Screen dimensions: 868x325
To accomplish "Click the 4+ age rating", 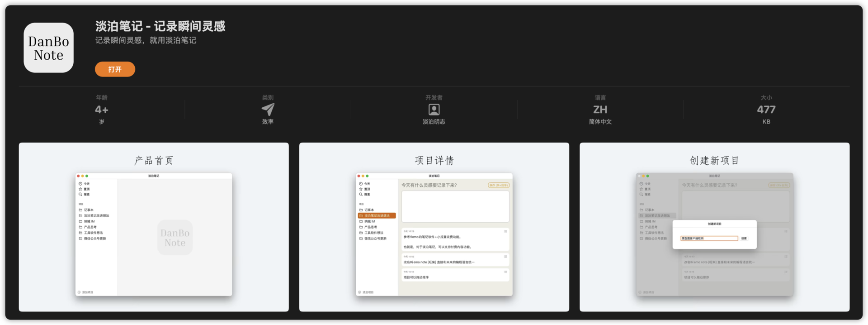I will tap(101, 110).
